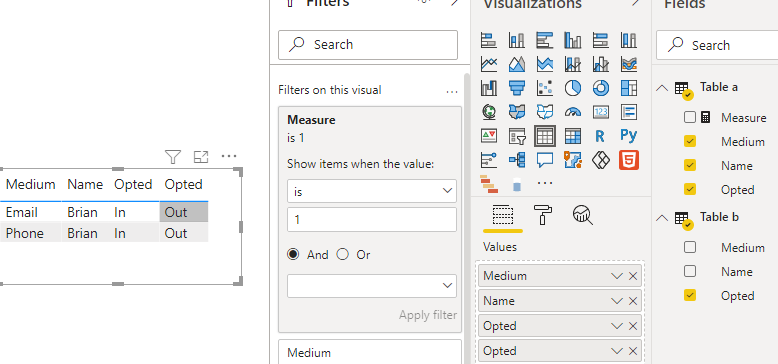Screen dimensions: 778x364
Task: Open Get more visuals ellipsis
Action: tap(545, 183)
